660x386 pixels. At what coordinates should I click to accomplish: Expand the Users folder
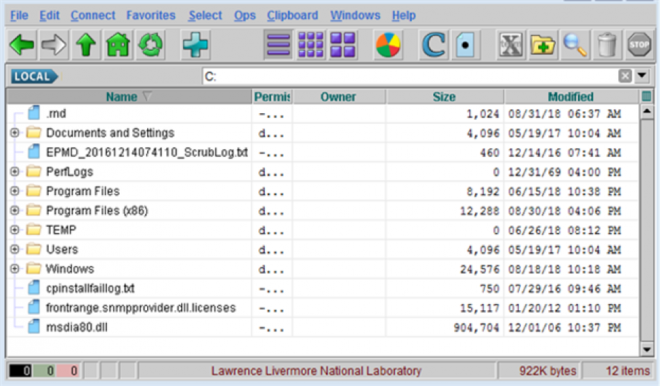pos(15,249)
